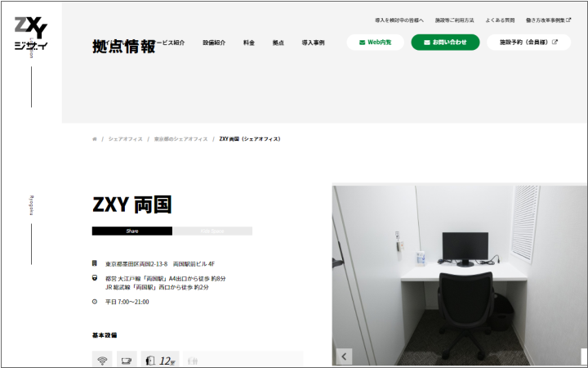Click the JR 総武線 access text line
Viewport: 588px width, 368px height.
click(x=157, y=287)
